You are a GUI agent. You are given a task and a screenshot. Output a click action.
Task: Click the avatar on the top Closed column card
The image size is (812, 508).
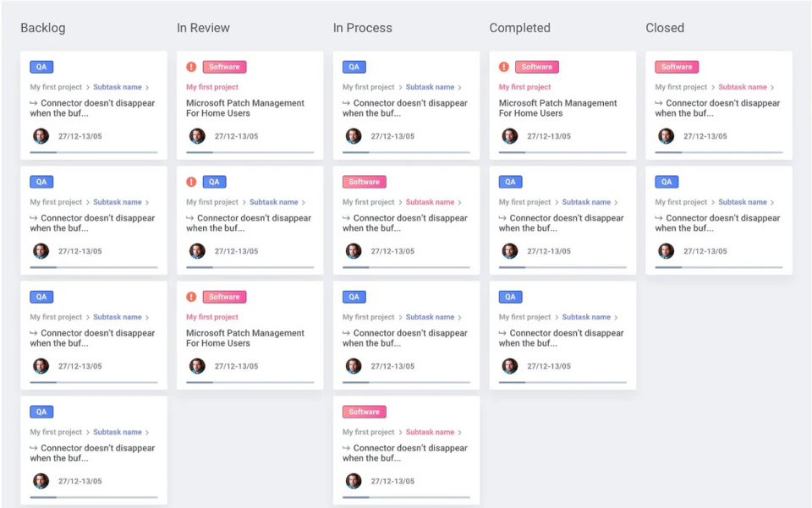[x=666, y=136]
